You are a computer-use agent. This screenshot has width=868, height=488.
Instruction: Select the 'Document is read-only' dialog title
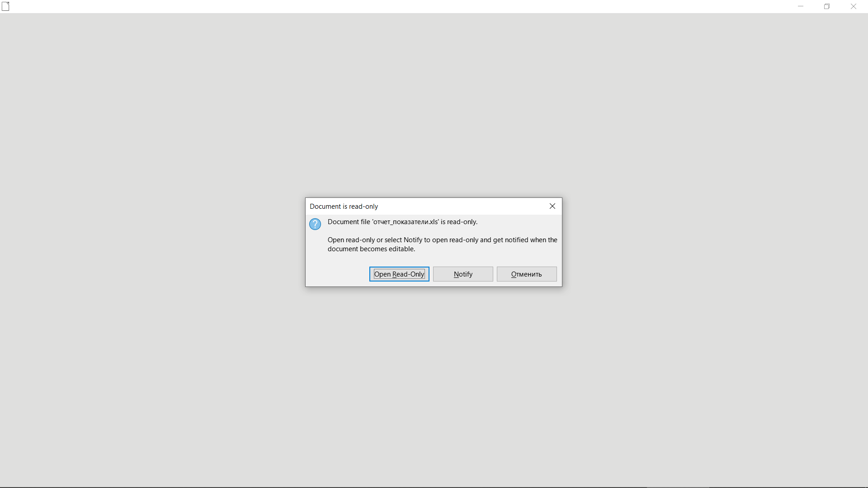tap(344, 206)
